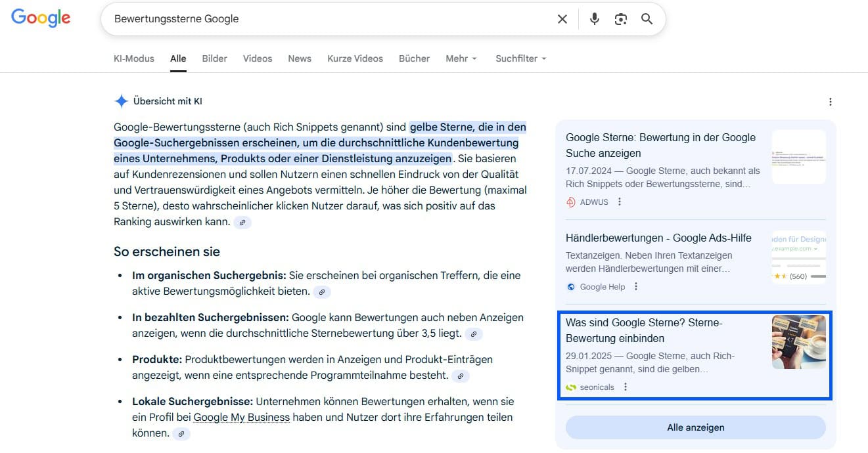This screenshot has width=868, height=453.
Task: Click the Google Help globe icon
Action: [570, 286]
